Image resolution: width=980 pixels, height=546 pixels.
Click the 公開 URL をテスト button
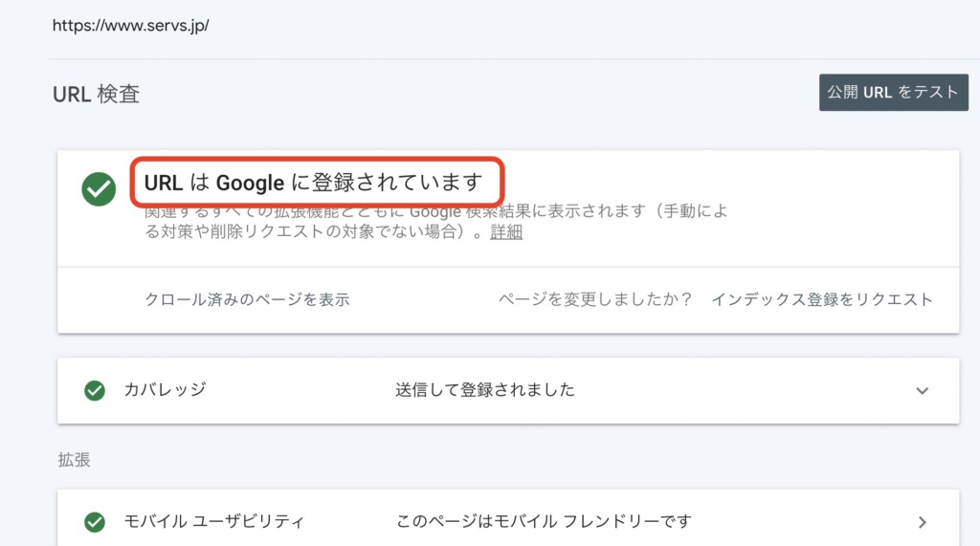click(x=894, y=93)
